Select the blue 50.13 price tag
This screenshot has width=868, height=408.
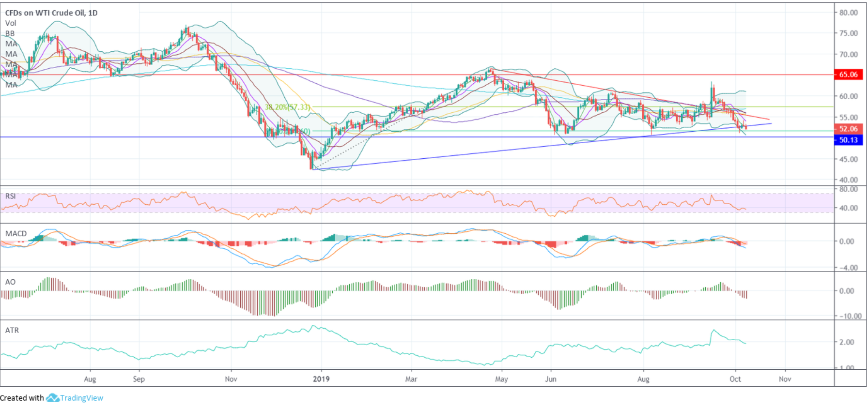click(848, 140)
